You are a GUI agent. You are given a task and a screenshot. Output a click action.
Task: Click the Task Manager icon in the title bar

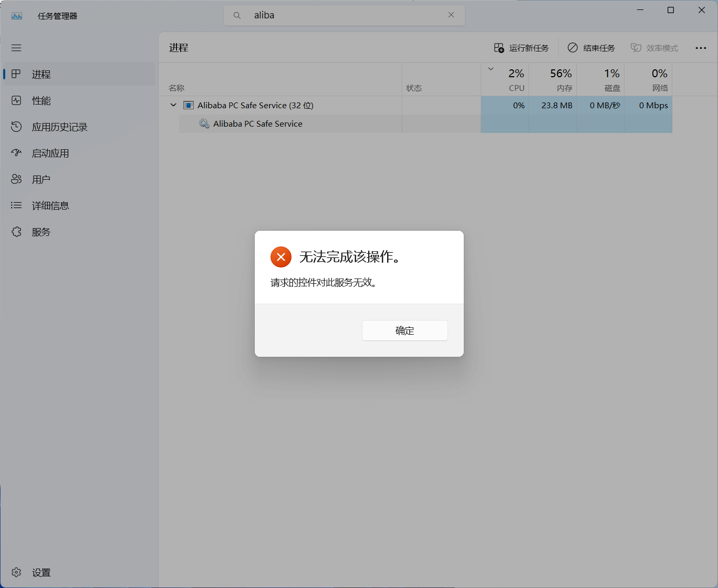(17, 16)
